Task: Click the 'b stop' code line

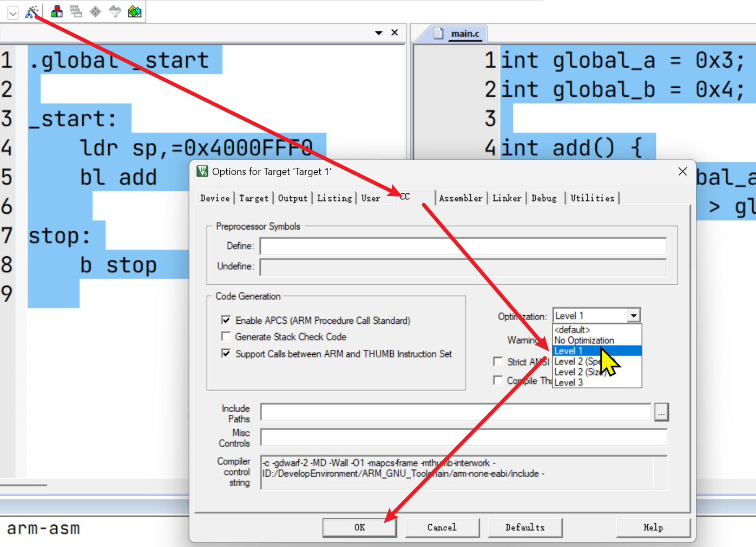Action: coord(119,264)
